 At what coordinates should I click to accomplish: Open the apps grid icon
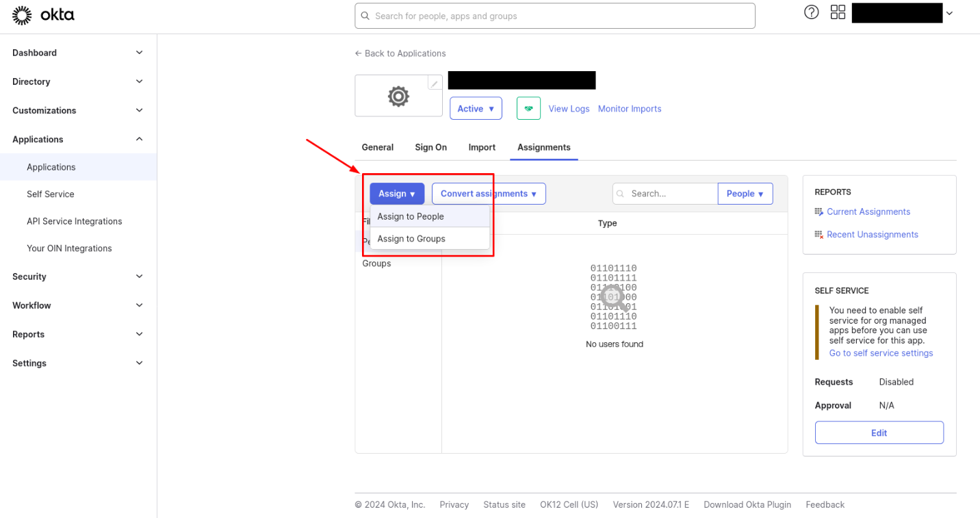pyautogui.click(x=838, y=12)
